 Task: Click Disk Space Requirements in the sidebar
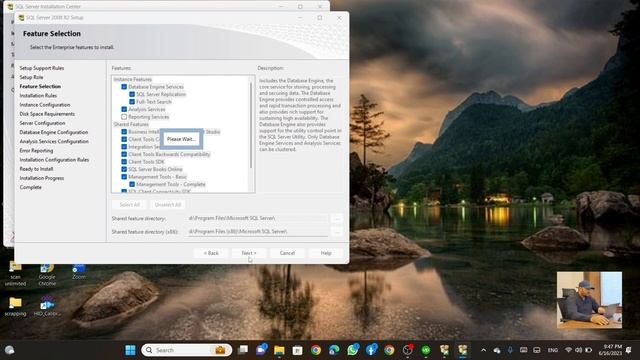coord(47,114)
